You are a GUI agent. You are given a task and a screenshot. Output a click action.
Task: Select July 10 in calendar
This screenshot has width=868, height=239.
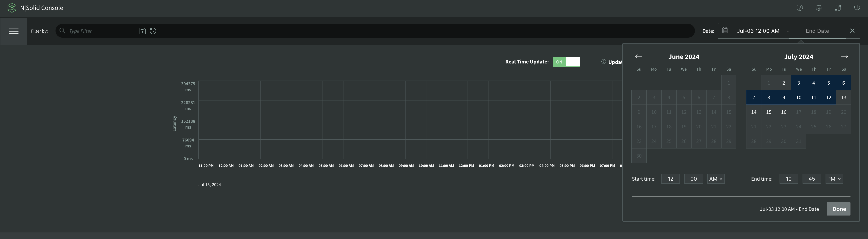(x=799, y=97)
